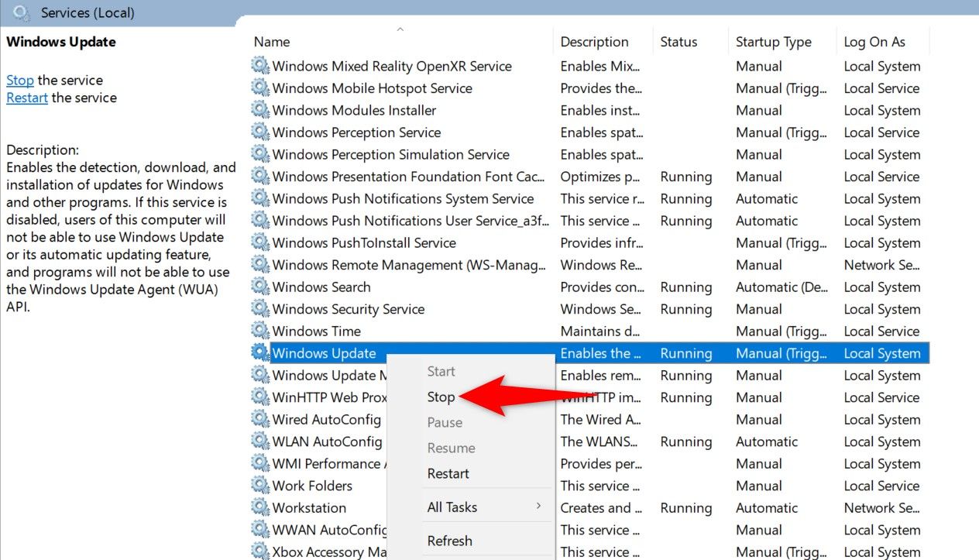Select the Windows Search service name
This screenshot has width=979, height=560.
(321, 287)
